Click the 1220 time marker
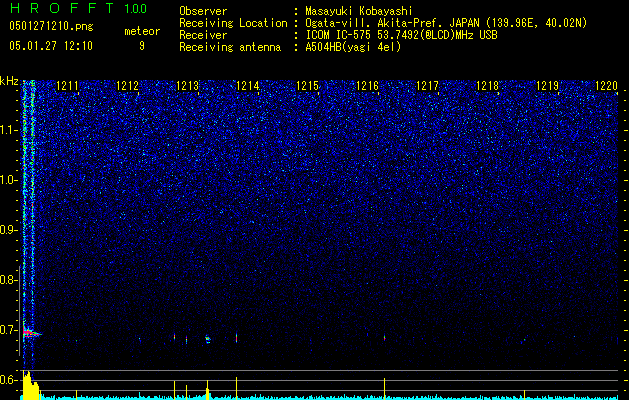 [x=606, y=86]
